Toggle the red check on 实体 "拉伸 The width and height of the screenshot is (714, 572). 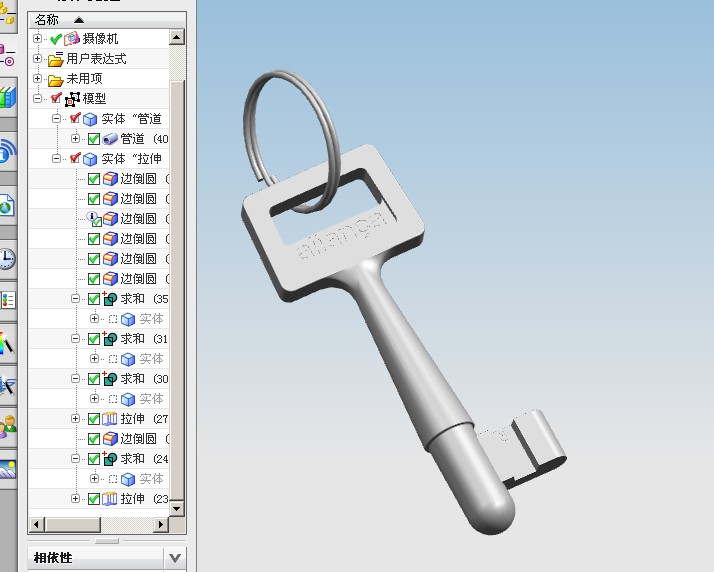pyautogui.click(x=75, y=158)
